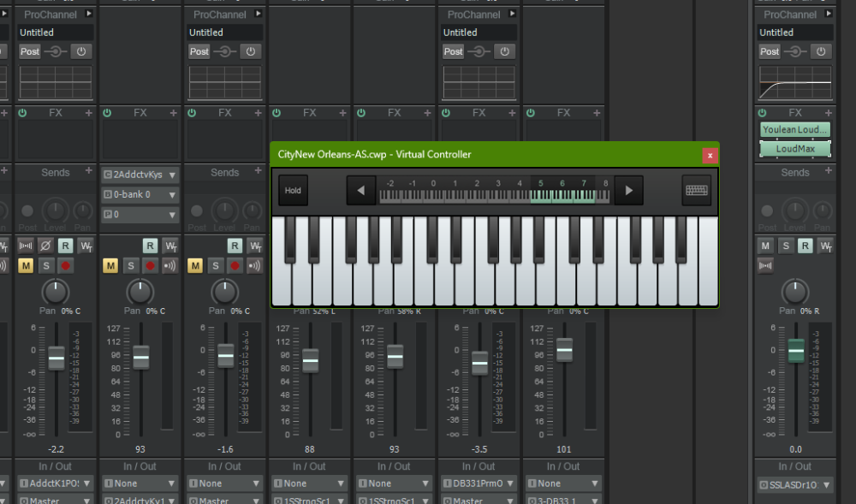
Task: Add a send on the SSLASDr10 strip
Action: tap(828, 171)
